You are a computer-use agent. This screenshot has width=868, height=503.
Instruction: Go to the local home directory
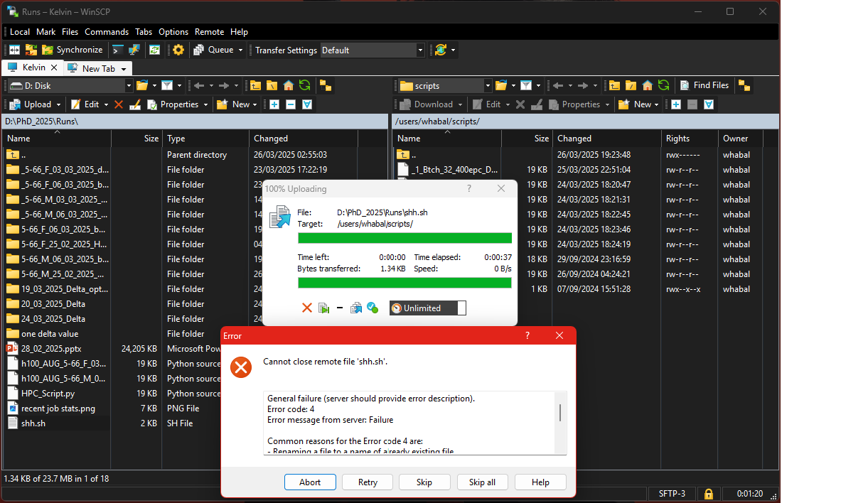pos(288,85)
